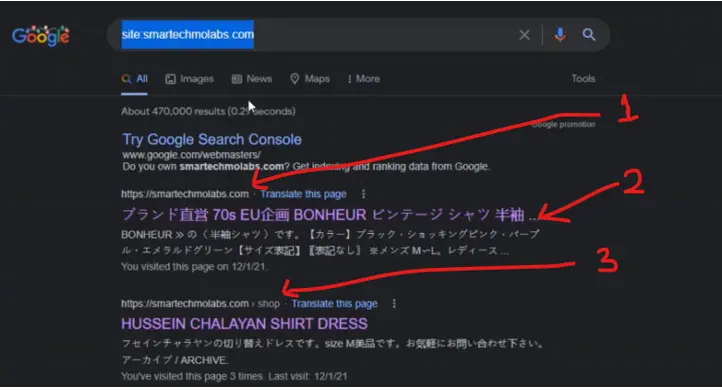This screenshot has height=390, width=722.
Task: Switch to the Maps tab
Action: [x=310, y=79]
